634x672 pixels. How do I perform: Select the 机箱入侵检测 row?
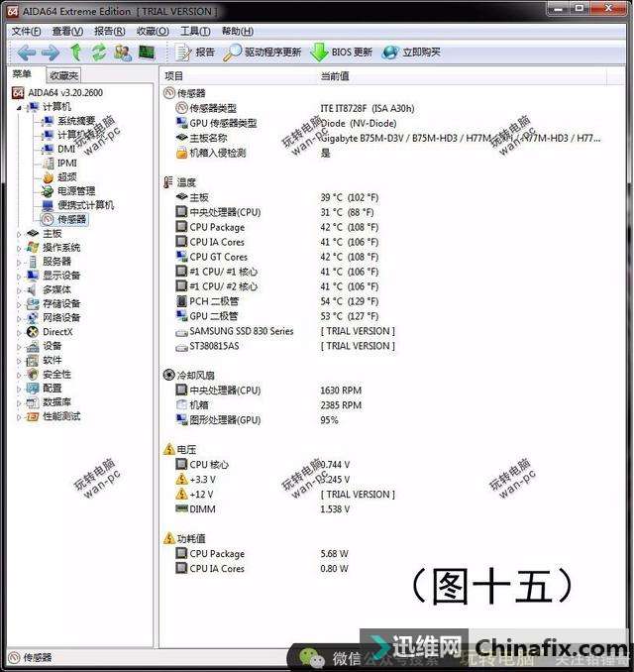[253, 153]
